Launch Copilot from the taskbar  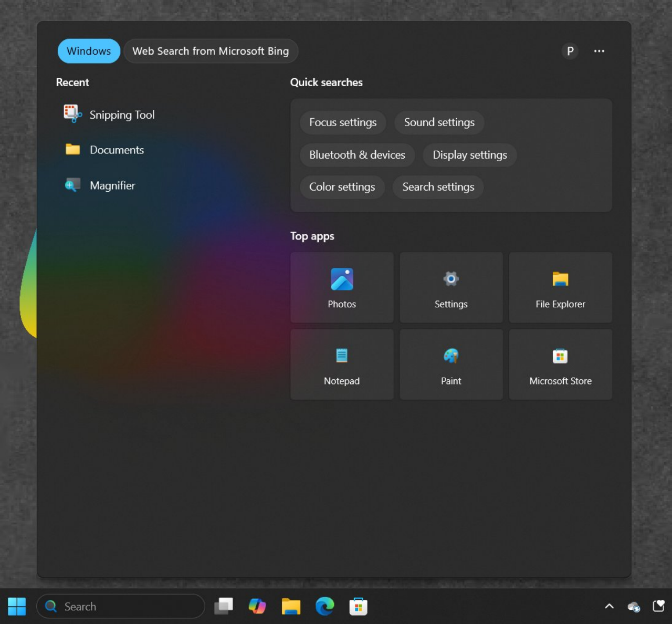(x=257, y=607)
